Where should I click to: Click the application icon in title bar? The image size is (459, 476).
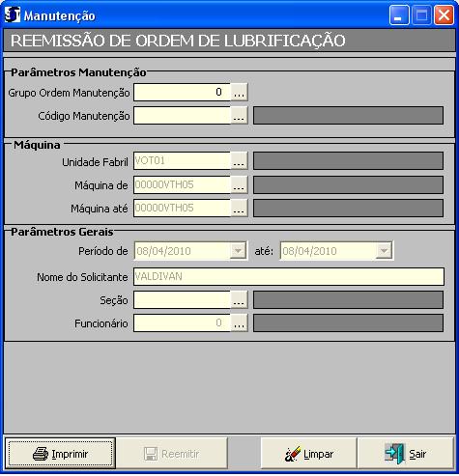coord(13,14)
